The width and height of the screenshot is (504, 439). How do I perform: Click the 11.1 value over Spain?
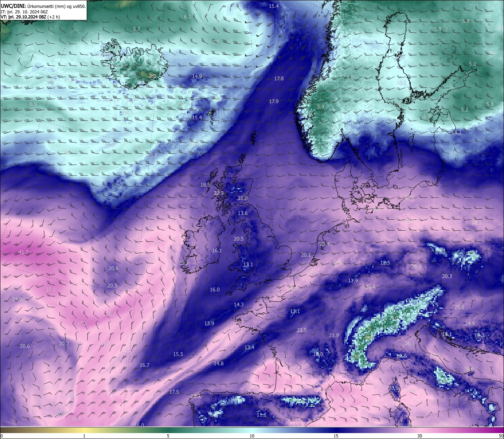261,415
